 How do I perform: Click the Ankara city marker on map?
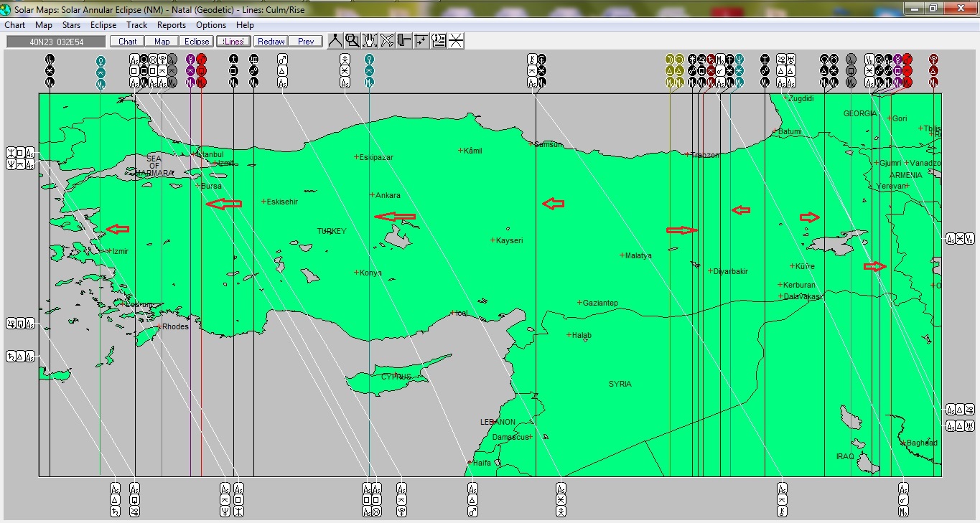click(372, 195)
